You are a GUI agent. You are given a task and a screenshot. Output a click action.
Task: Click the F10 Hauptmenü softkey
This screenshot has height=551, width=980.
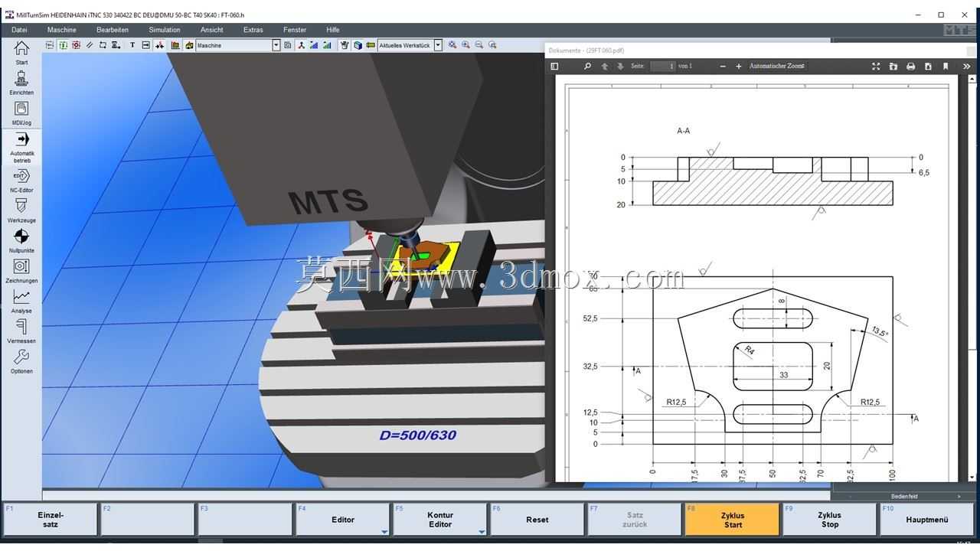click(927, 520)
